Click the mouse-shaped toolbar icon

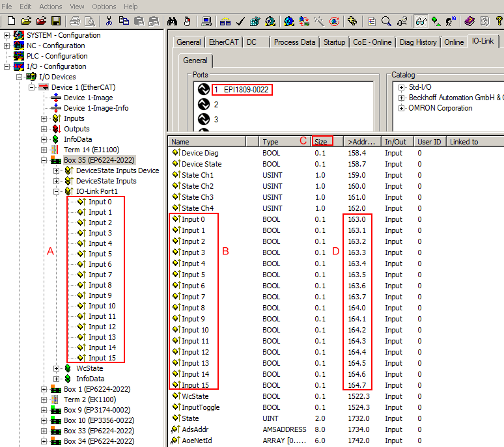(x=187, y=21)
